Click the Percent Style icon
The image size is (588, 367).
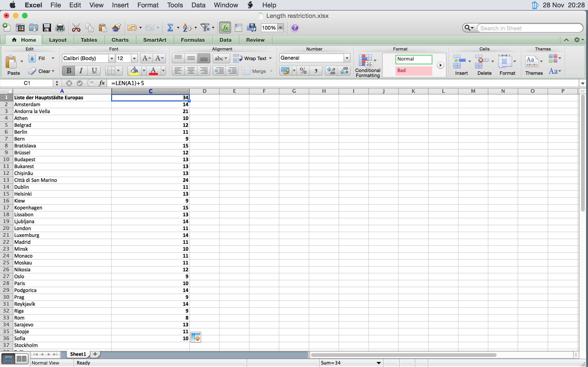coord(303,71)
